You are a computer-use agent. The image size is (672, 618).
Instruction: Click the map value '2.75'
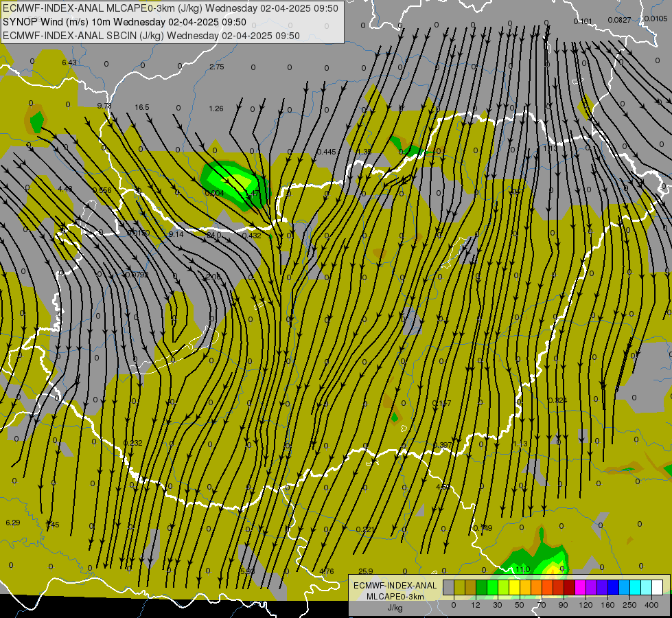coord(217,67)
